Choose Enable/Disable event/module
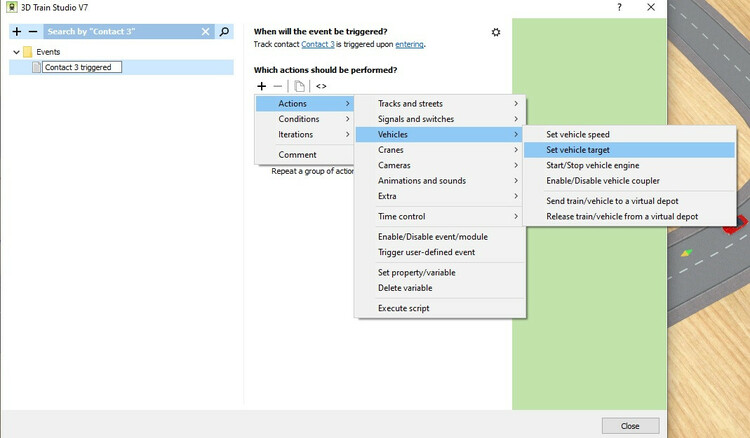Screen dimensions: 750x438 pyautogui.click(x=440, y=237)
